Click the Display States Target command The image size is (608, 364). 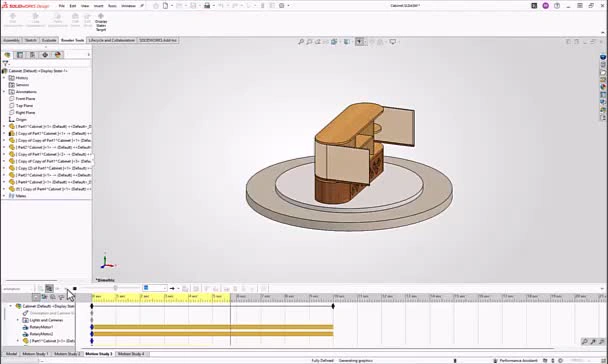(x=101, y=22)
